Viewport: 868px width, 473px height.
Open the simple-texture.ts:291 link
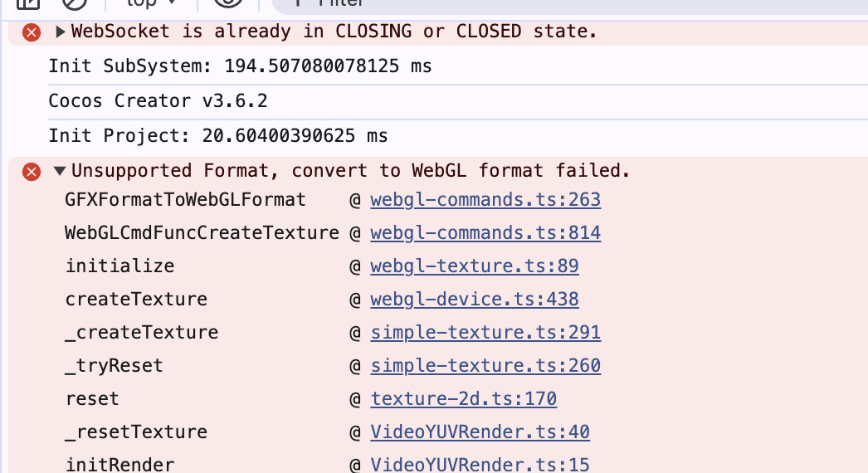pos(485,333)
